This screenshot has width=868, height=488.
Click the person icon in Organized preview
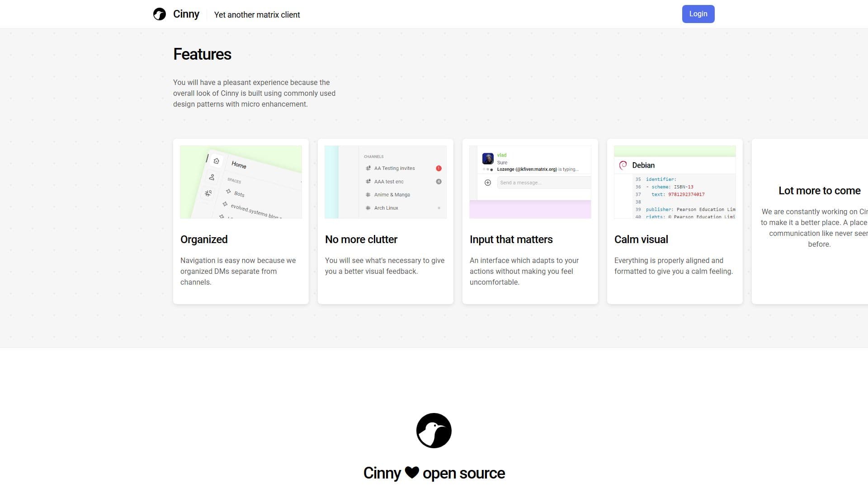pos(212,177)
